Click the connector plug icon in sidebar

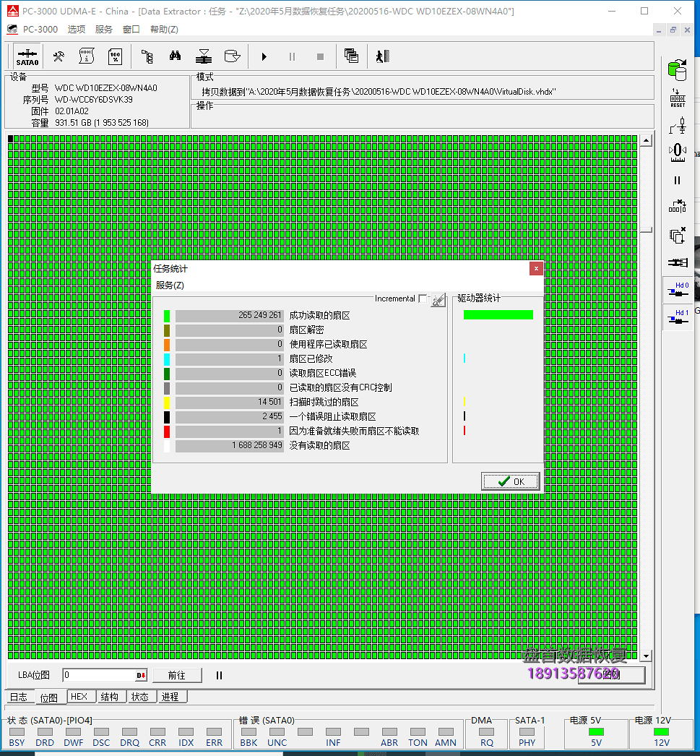coord(678,263)
